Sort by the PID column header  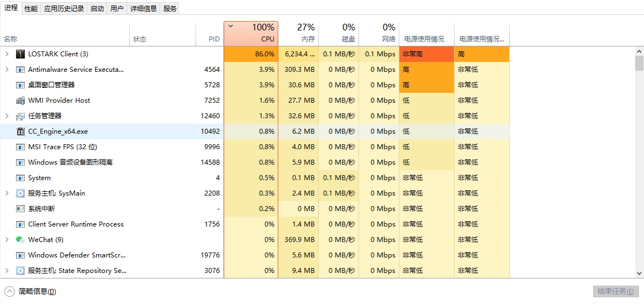pyautogui.click(x=210, y=33)
